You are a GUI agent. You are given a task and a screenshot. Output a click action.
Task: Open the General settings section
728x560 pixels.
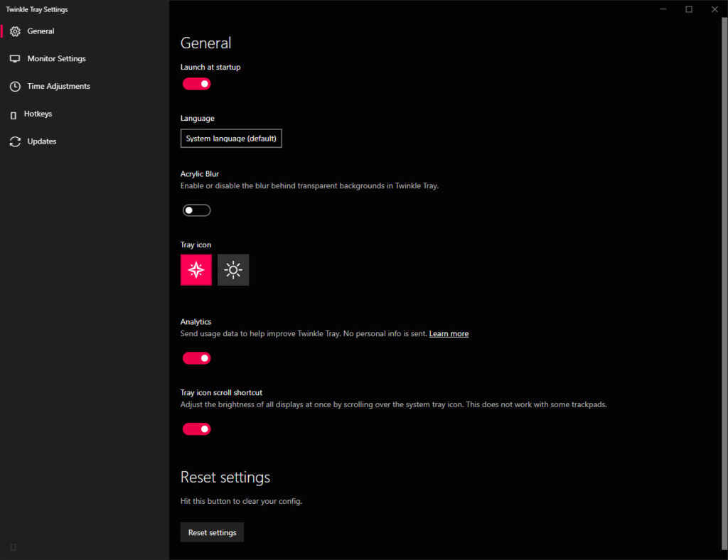coord(85,31)
